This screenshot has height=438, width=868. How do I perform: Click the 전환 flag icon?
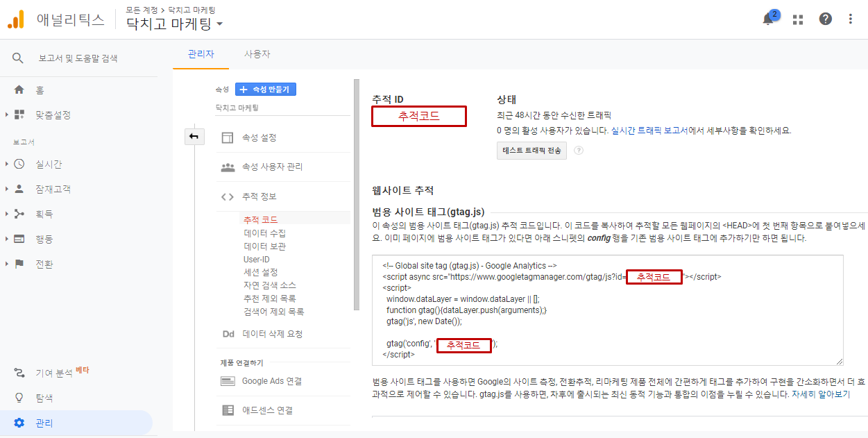click(19, 264)
